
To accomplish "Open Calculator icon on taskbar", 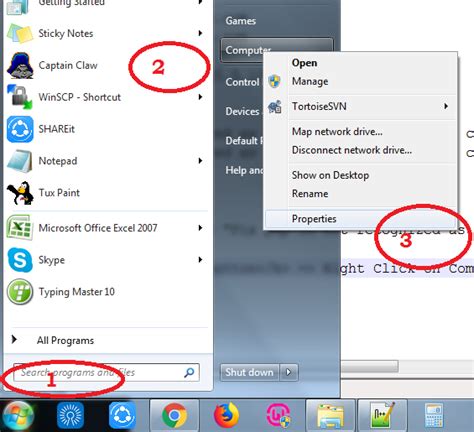I will point(434,415).
